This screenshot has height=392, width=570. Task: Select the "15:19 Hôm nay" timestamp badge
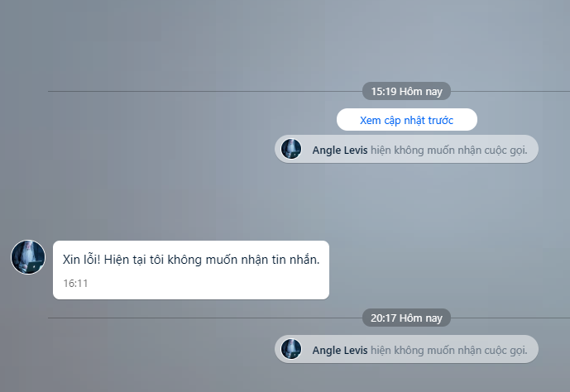point(406,91)
